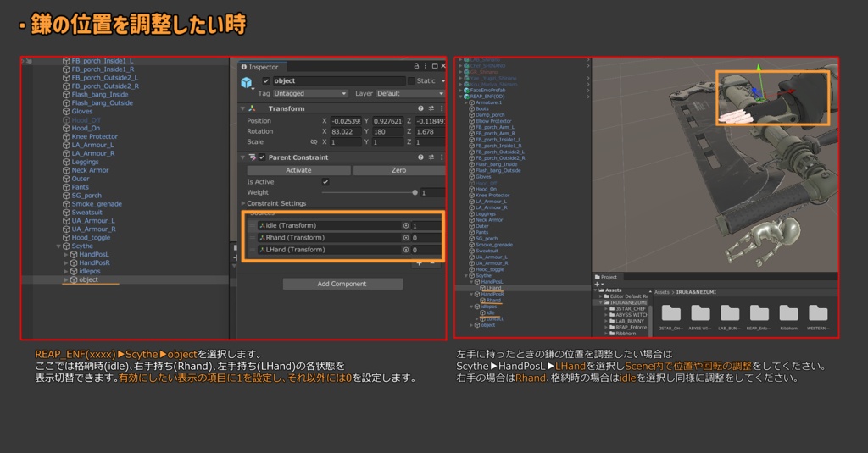Click the object name field in the Inspector
The height and width of the screenshot is (453, 868).
[x=338, y=80]
